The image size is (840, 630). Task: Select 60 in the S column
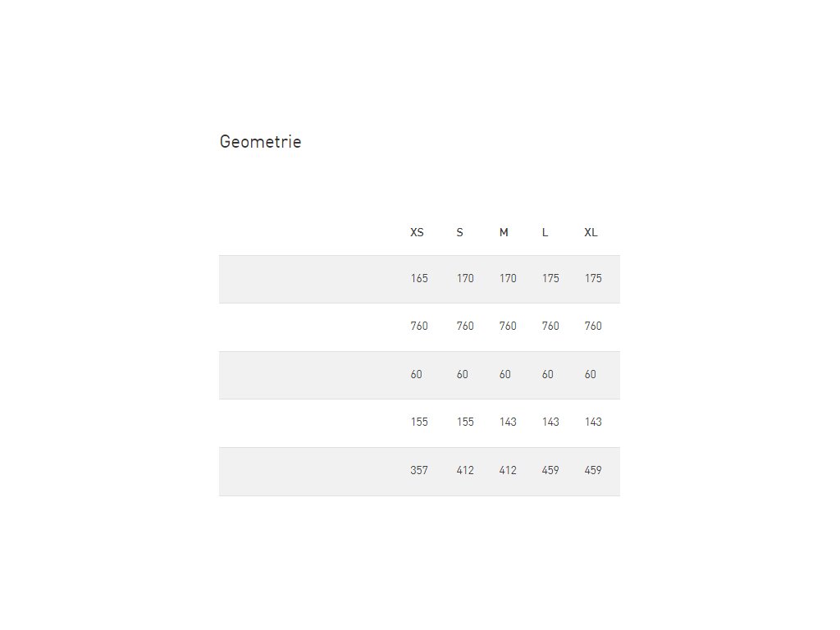point(462,375)
